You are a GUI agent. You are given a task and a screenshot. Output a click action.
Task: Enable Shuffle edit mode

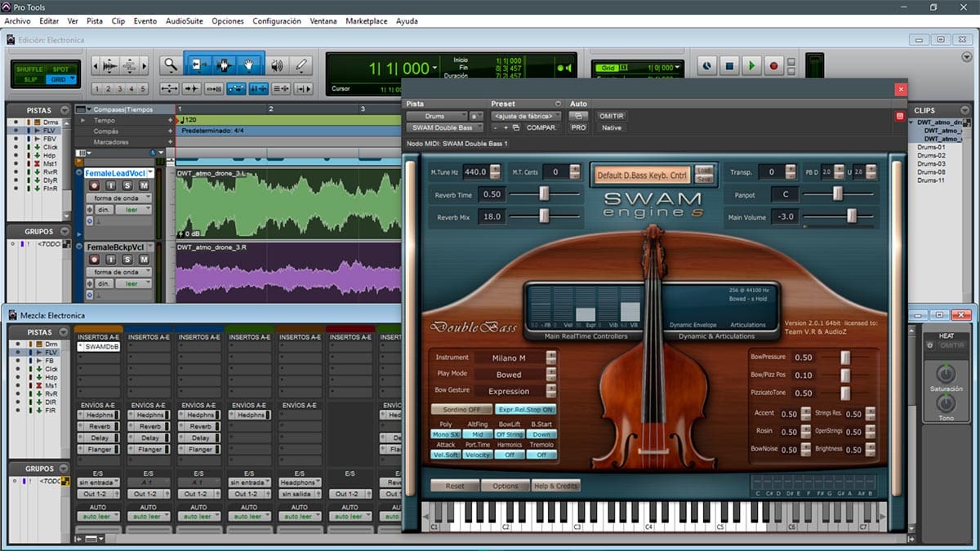point(29,69)
